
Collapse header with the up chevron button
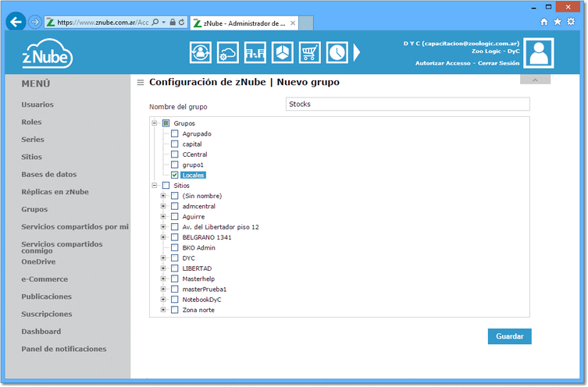(x=535, y=80)
